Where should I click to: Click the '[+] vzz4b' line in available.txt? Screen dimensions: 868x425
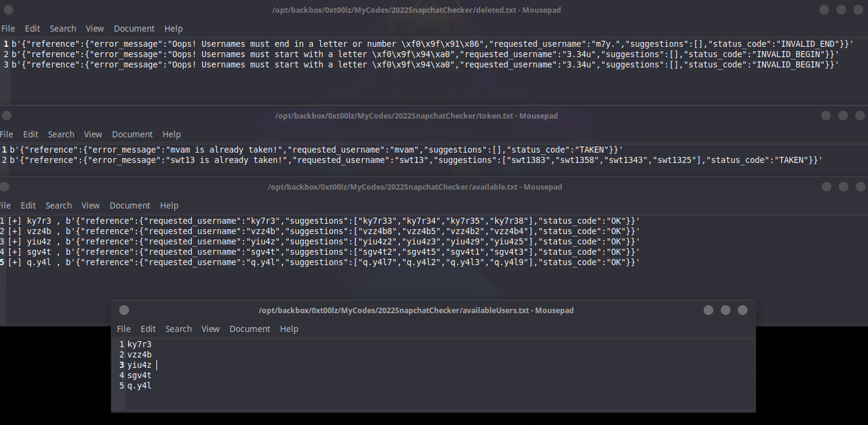pyautogui.click(x=324, y=231)
